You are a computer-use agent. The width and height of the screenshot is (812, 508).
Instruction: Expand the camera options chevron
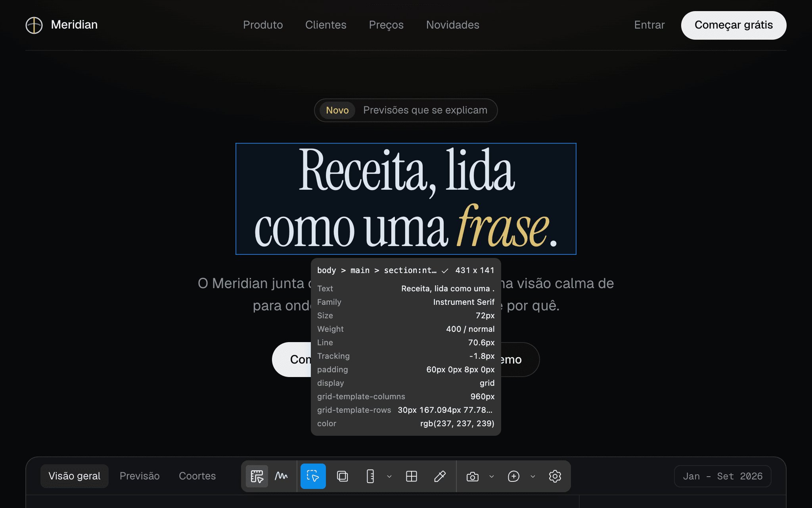(x=492, y=476)
